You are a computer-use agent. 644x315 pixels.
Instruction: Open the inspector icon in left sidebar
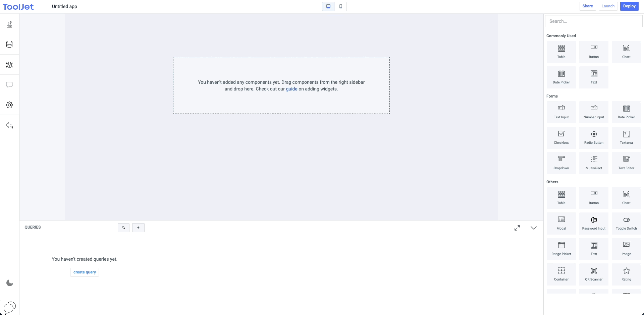9,24
